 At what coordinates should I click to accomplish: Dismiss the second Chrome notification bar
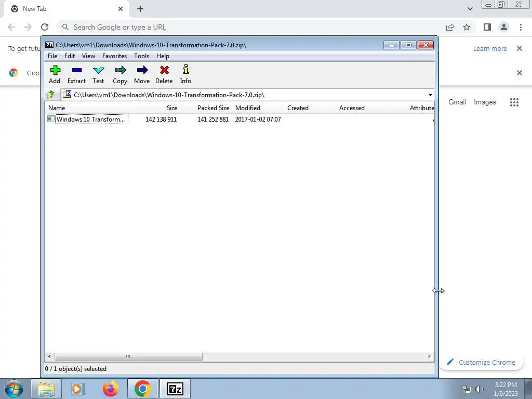520,73
